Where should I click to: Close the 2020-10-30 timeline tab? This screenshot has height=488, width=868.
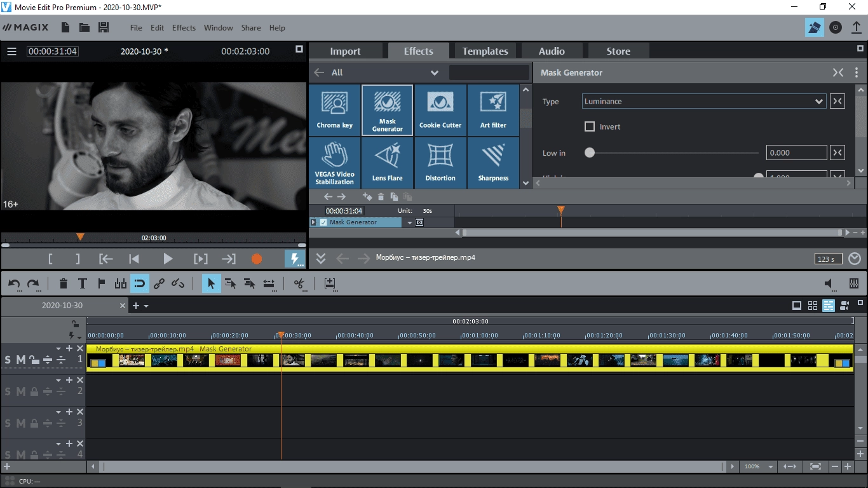(123, 306)
